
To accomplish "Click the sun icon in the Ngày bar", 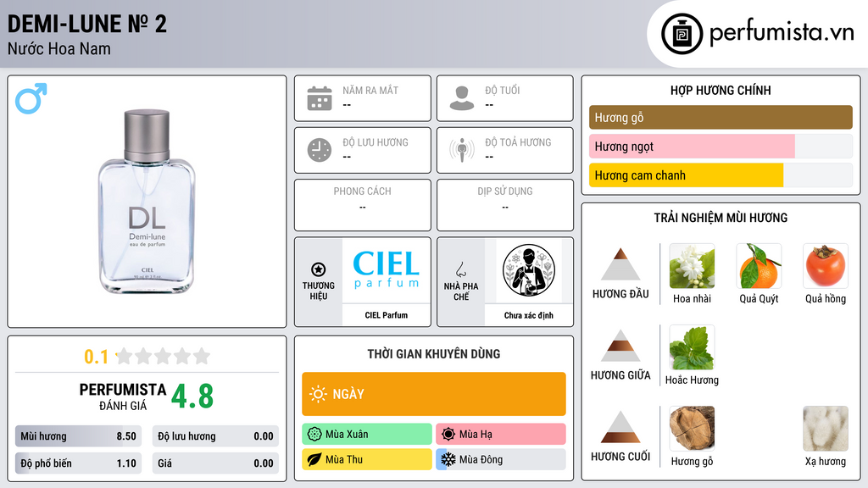I will (318, 394).
